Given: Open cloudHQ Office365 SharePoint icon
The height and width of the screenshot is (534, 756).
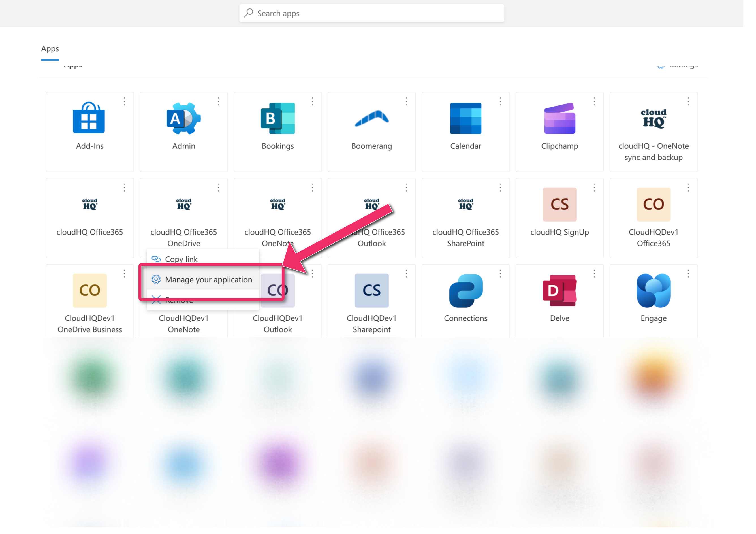Looking at the screenshot, I should coord(465,204).
